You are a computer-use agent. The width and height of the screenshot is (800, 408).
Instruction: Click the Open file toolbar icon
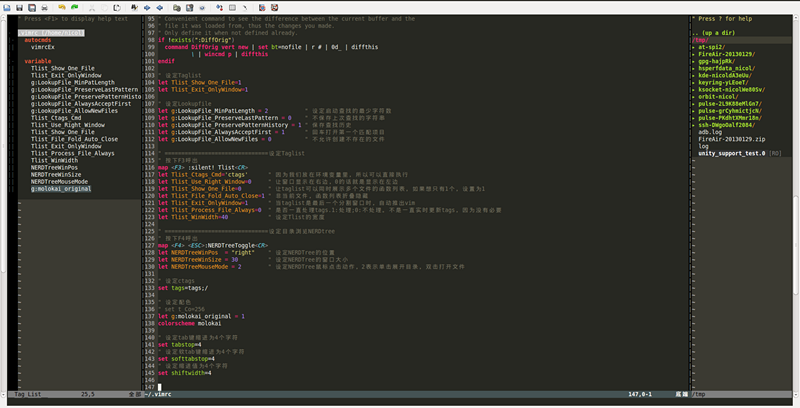click(6, 7)
